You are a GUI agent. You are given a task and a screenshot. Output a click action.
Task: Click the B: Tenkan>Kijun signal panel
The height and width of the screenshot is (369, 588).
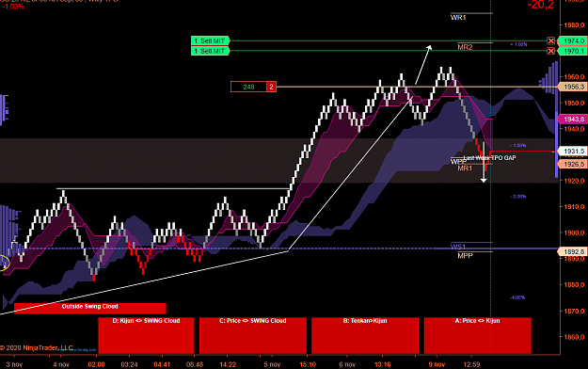[365, 336]
